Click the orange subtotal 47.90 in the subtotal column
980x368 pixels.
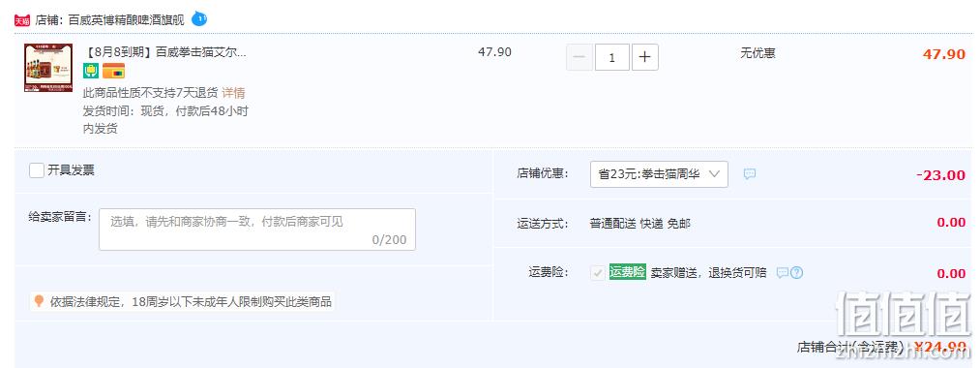pos(944,54)
